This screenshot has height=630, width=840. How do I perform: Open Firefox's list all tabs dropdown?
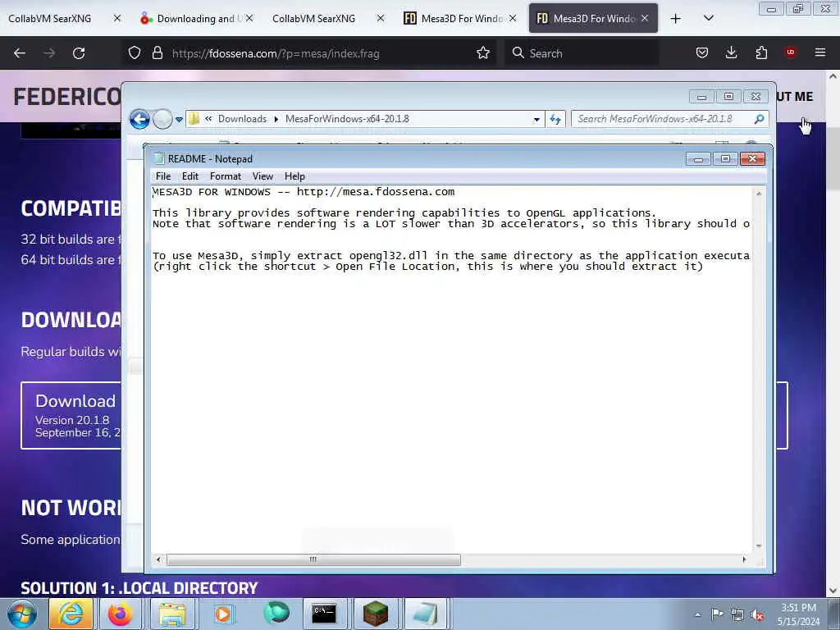[708, 18]
